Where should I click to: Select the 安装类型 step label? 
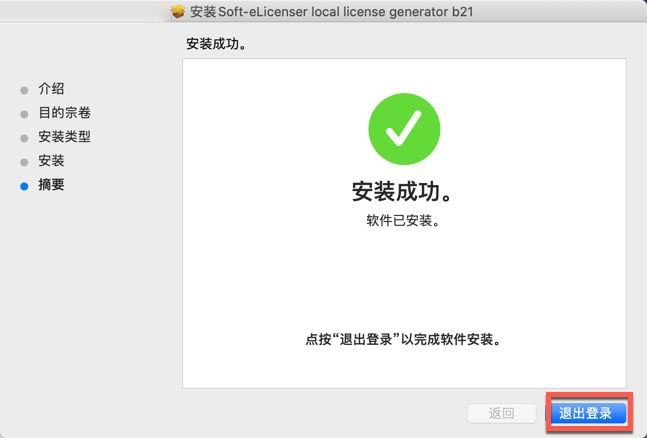[64, 137]
